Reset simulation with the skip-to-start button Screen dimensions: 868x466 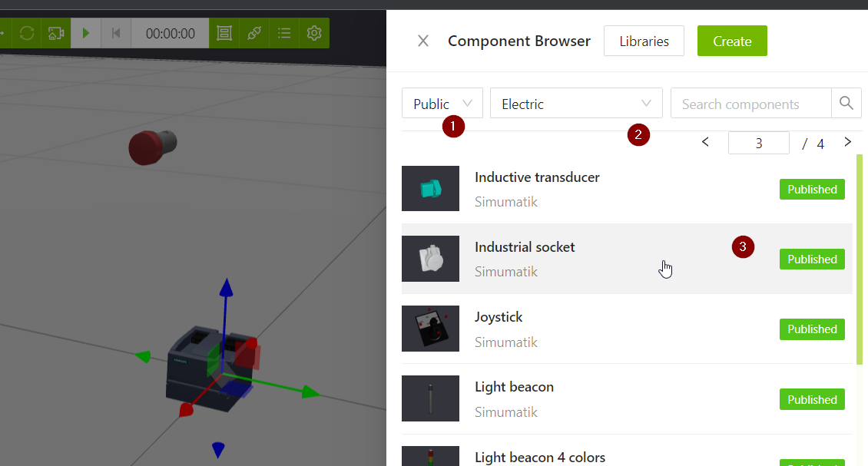tap(116, 33)
